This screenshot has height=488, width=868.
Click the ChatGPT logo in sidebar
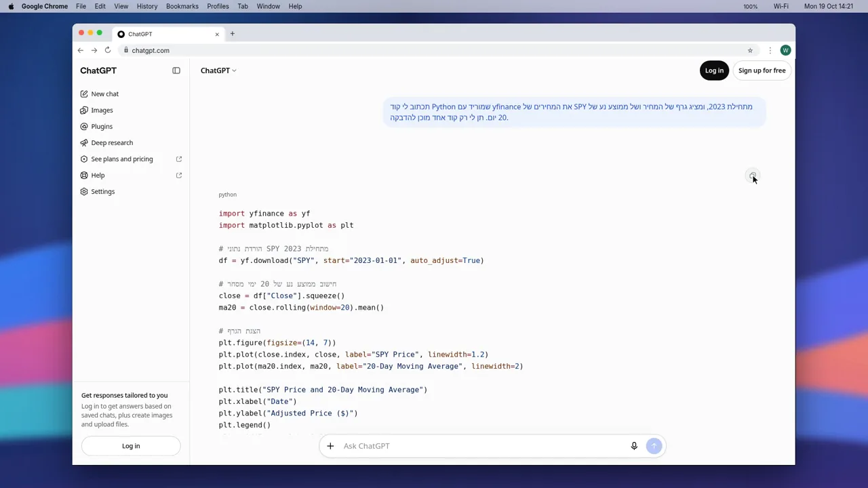pos(98,70)
